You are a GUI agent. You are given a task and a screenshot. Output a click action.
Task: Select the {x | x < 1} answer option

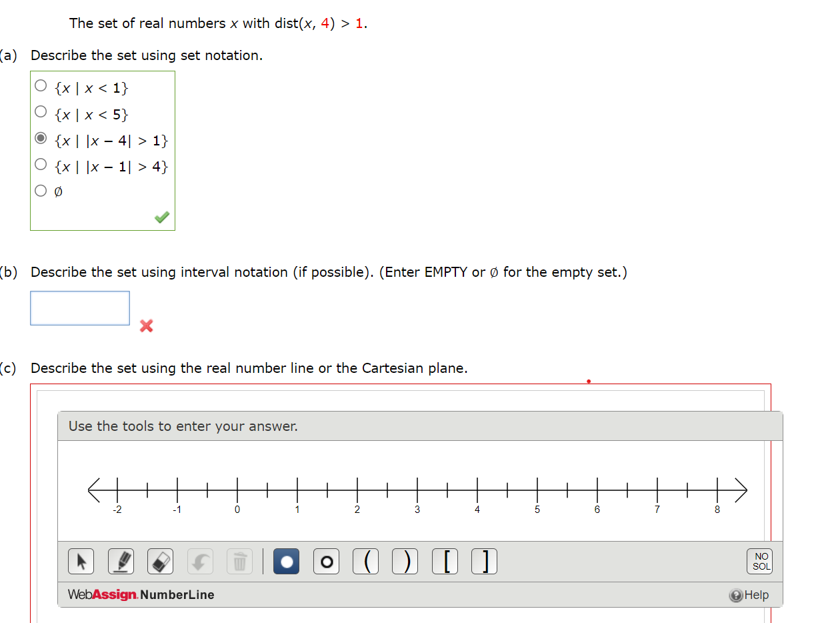(x=40, y=85)
